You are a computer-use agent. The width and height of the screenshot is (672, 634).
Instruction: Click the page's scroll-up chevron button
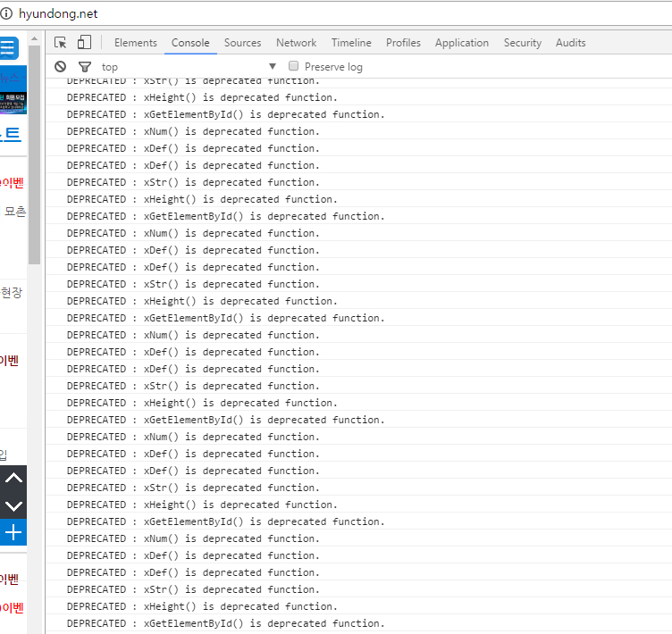point(13,479)
